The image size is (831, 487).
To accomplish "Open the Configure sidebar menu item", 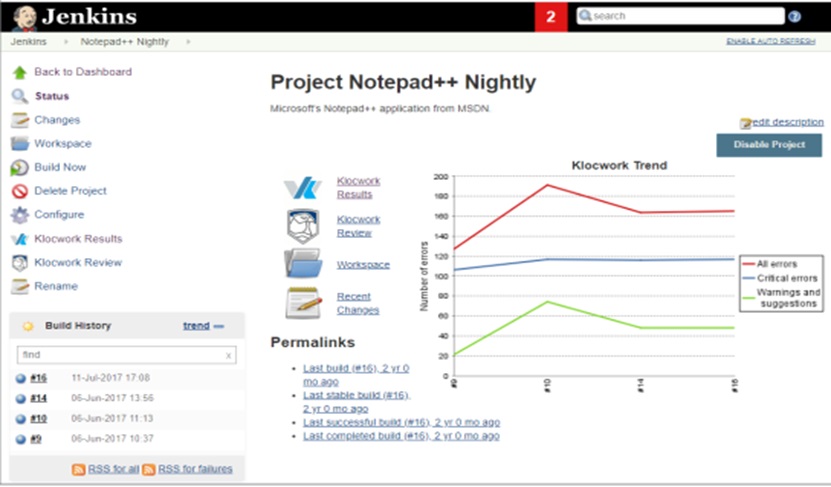I will coord(59,215).
